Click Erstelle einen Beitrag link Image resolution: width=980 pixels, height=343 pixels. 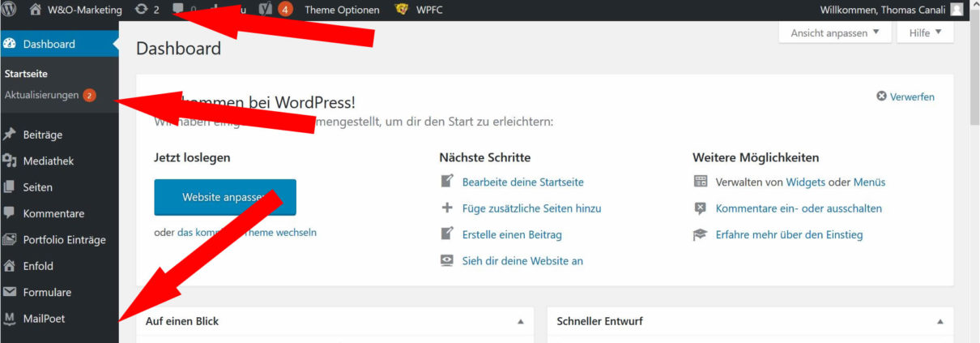pos(512,234)
